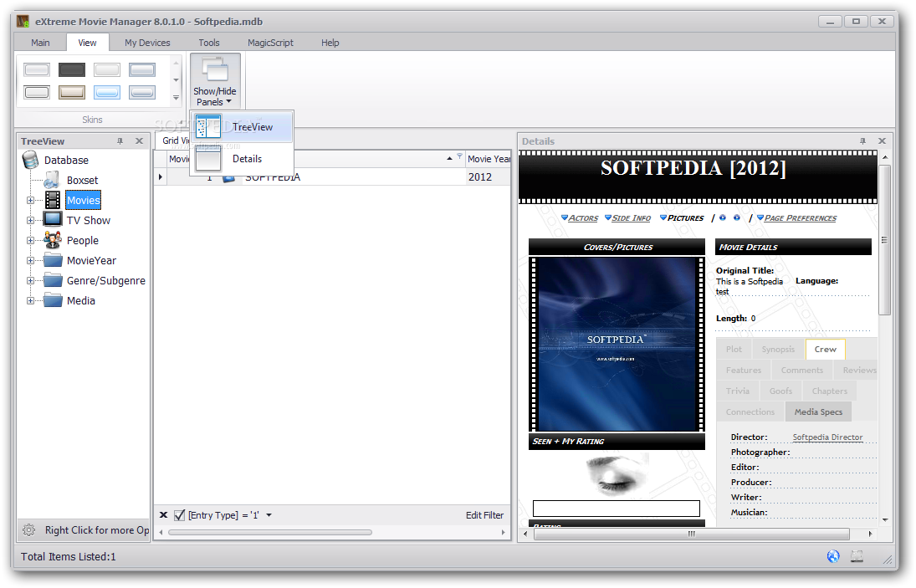Open the Help ribbon tab
This screenshot has width=916, height=588.
tap(330, 43)
